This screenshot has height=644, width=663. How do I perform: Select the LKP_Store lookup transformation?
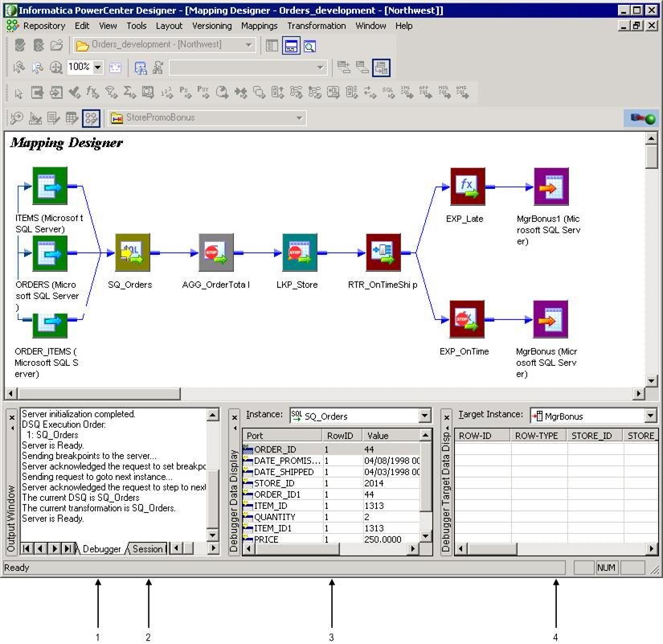[x=300, y=252]
